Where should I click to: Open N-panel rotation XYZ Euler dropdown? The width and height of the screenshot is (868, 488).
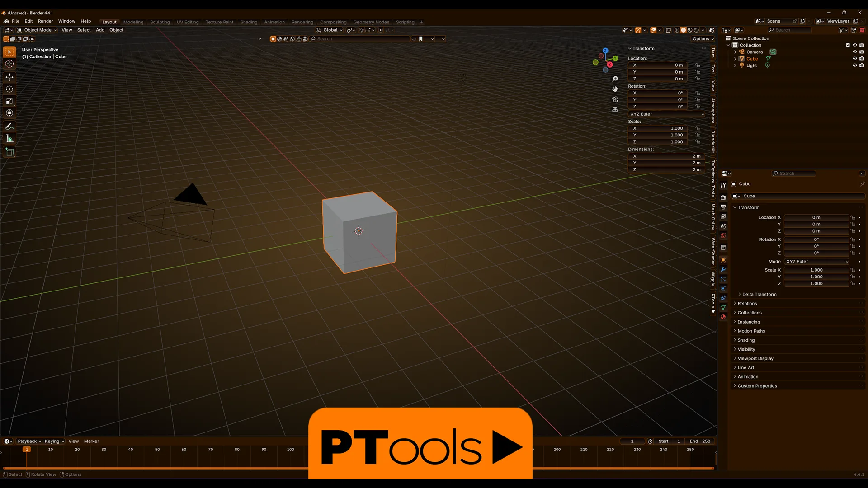(x=667, y=114)
